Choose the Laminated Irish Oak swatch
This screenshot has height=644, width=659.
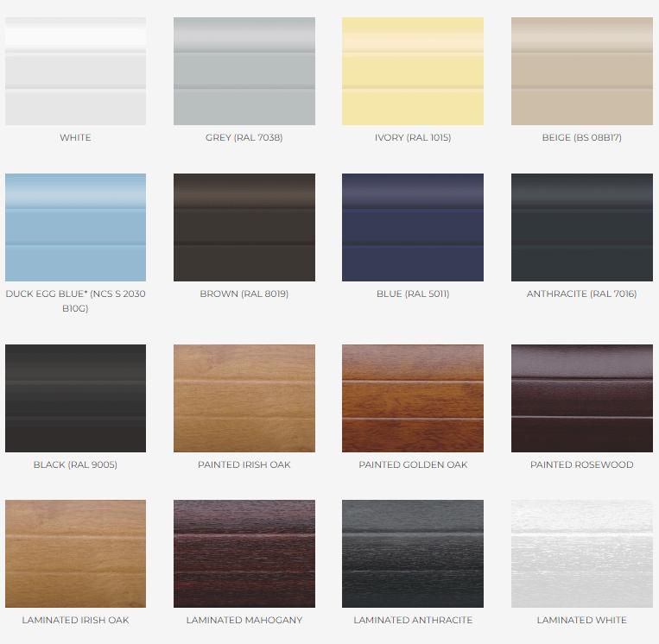click(76, 553)
